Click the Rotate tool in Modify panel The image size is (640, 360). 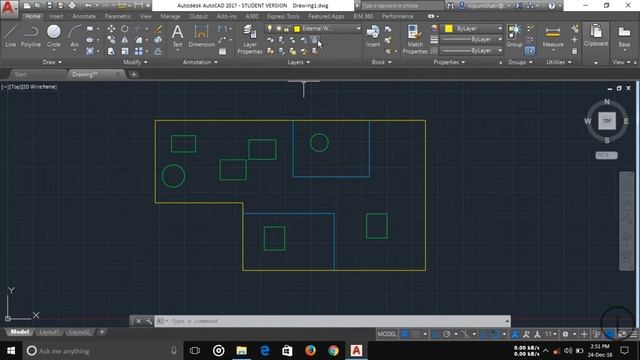point(124,29)
